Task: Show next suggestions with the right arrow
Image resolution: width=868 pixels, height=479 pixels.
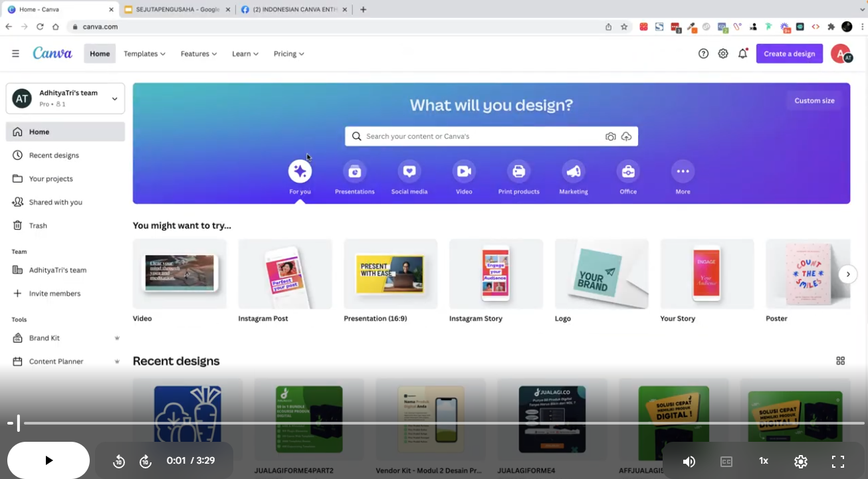Action: (x=847, y=274)
